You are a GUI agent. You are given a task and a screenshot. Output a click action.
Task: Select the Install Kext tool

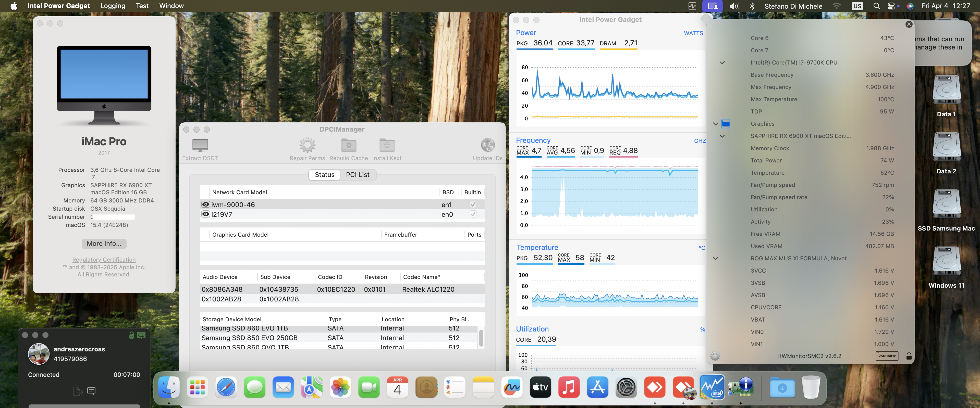click(387, 146)
